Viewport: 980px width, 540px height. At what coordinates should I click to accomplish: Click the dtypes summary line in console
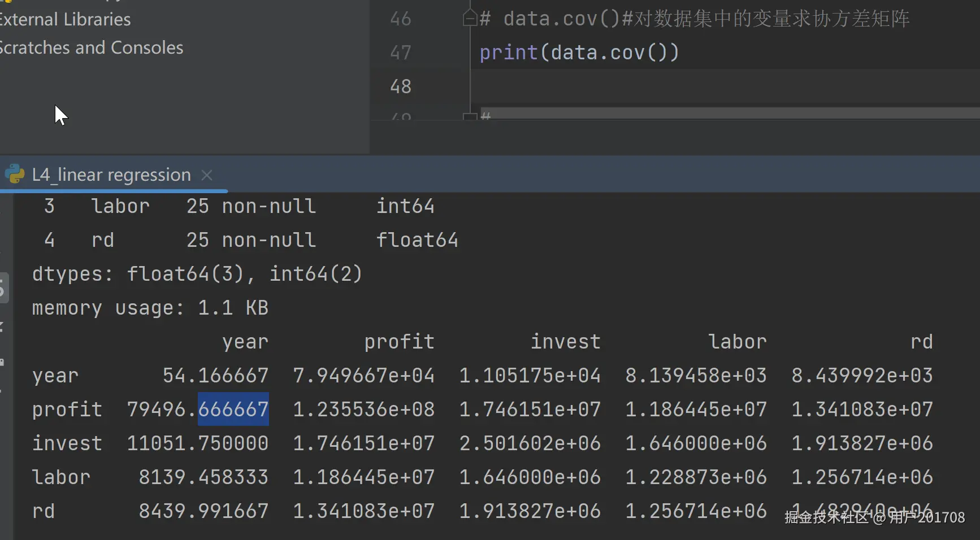click(197, 274)
